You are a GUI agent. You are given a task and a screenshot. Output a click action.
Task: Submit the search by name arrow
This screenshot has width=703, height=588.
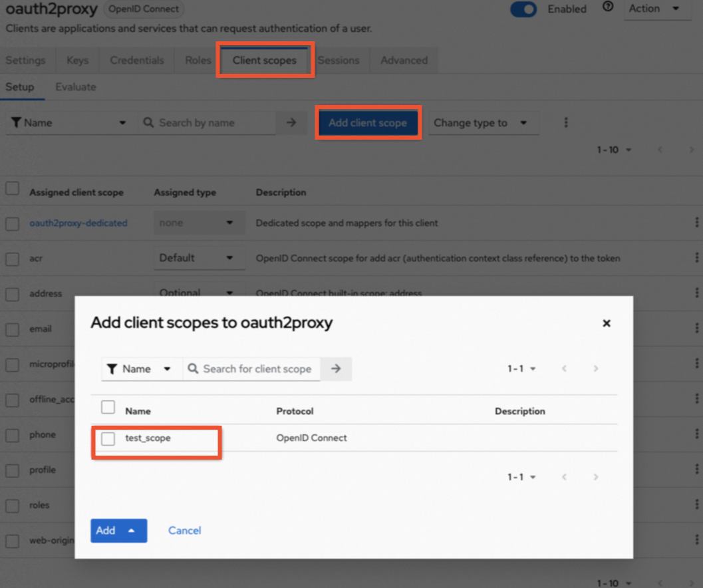pyautogui.click(x=291, y=122)
